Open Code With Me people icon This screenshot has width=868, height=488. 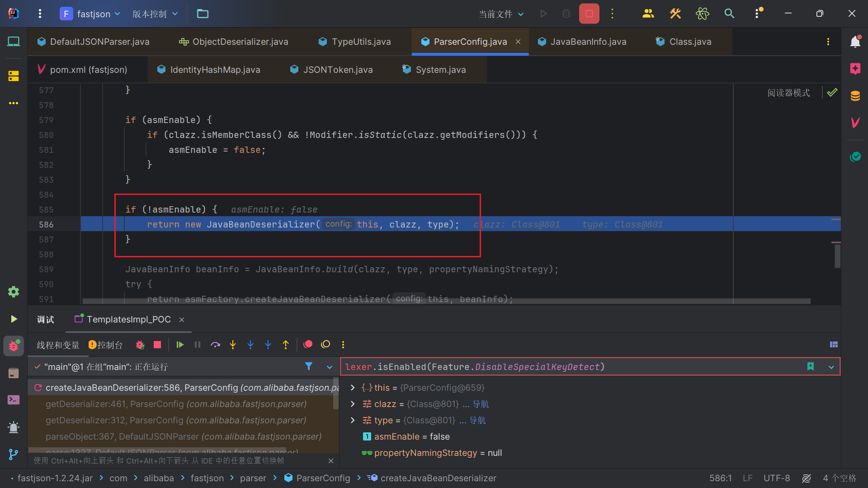[648, 14]
